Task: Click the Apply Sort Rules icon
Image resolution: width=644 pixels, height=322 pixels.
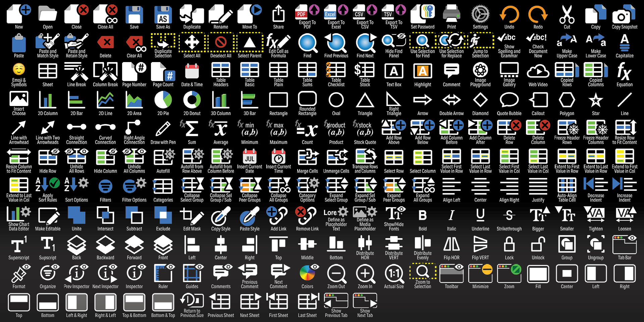Action: 48,184
